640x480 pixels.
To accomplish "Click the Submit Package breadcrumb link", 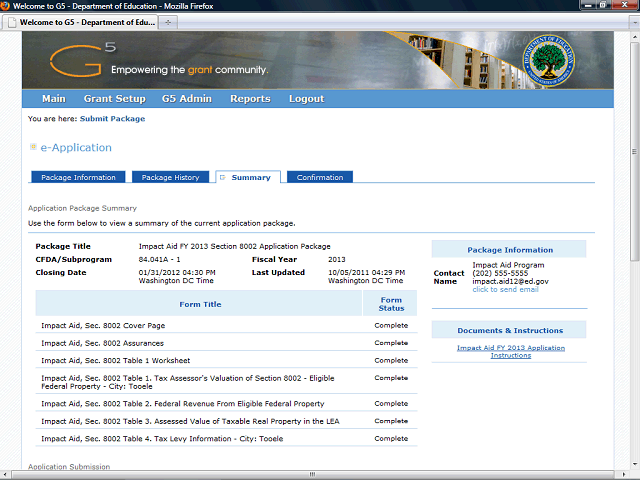I will [112, 119].
